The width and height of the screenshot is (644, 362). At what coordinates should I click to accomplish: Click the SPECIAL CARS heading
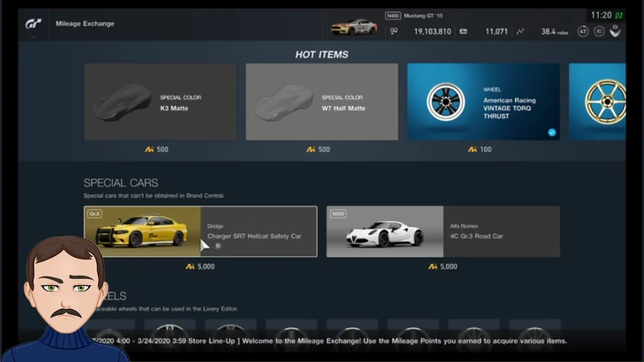click(121, 183)
